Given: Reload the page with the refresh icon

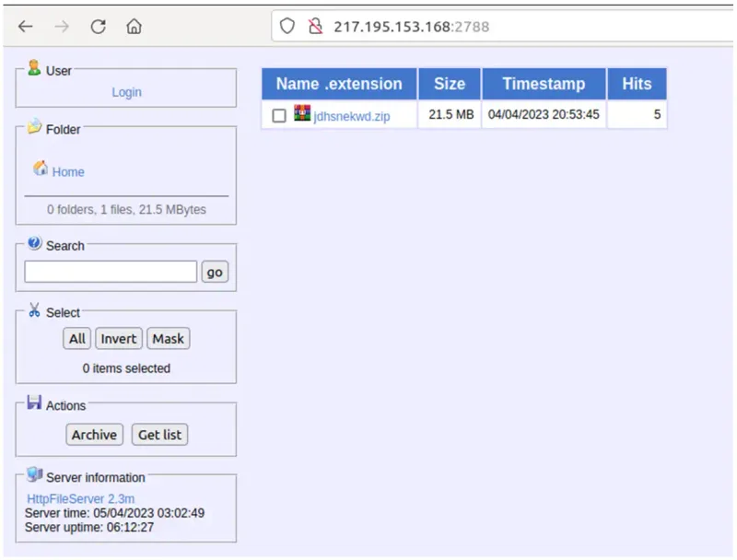Looking at the screenshot, I should (98, 27).
